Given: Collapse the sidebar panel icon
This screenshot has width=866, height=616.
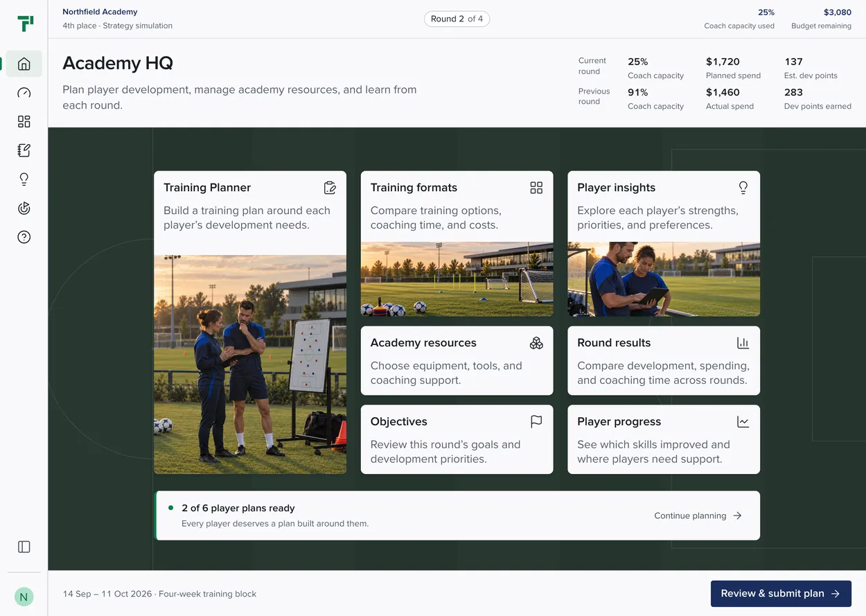Looking at the screenshot, I should 24,547.
